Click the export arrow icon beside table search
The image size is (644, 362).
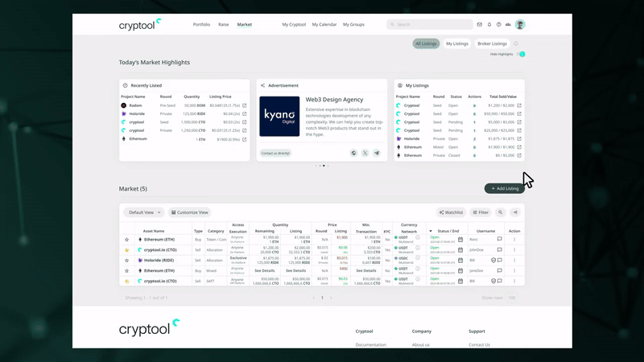pos(515,212)
